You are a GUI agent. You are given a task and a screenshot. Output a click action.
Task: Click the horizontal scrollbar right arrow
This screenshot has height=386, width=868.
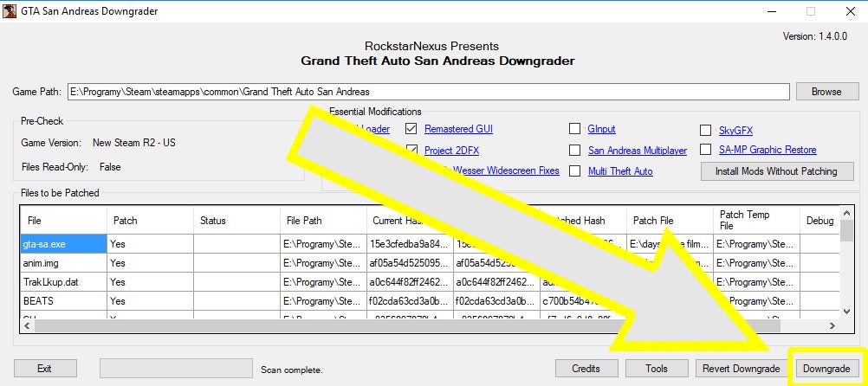click(x=833, y=326)
